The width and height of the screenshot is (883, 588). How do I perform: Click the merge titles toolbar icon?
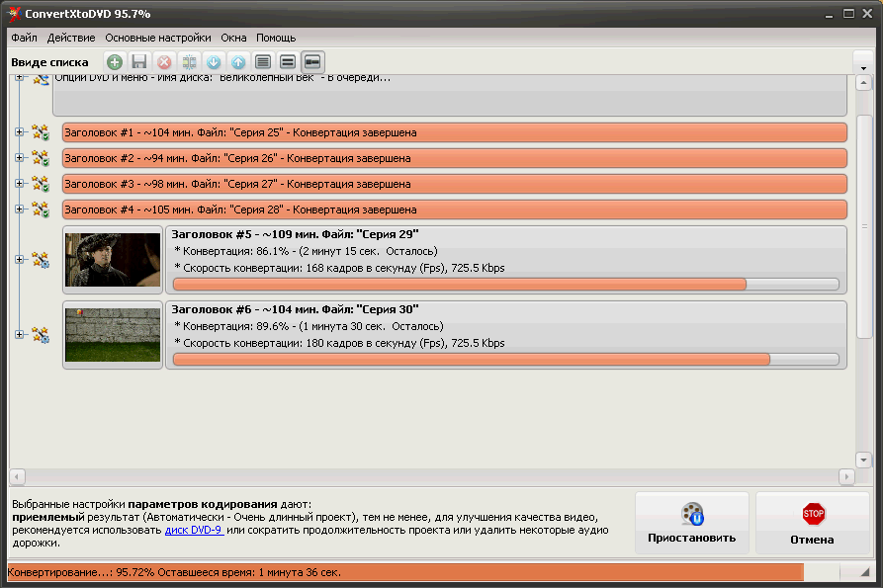(189, 62)
